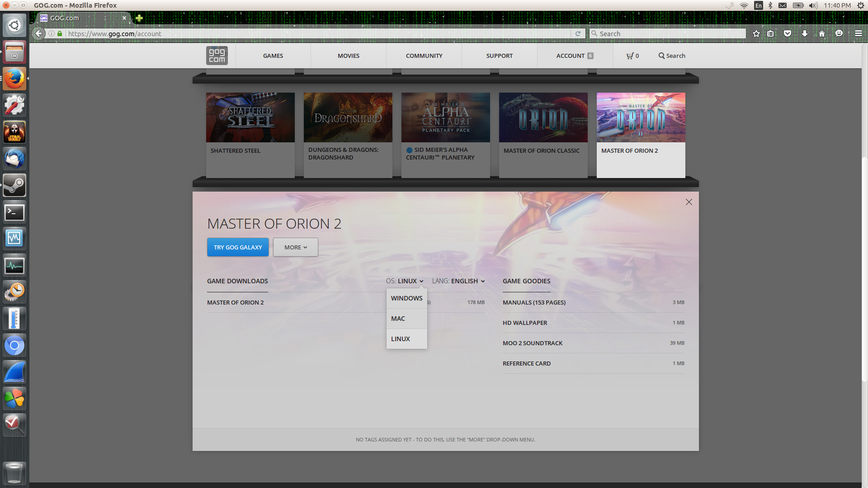Click the GAMES menu tab

point(273,55)
